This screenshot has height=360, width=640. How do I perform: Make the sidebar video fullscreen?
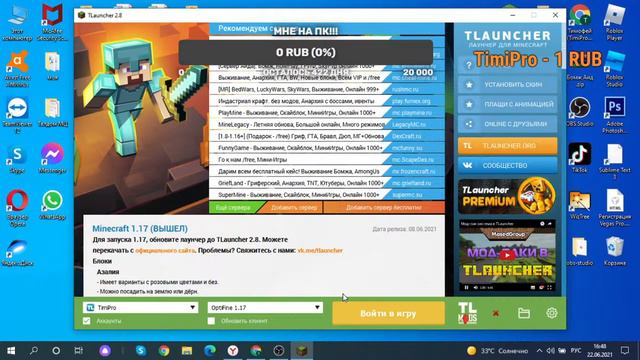point(549,287)
